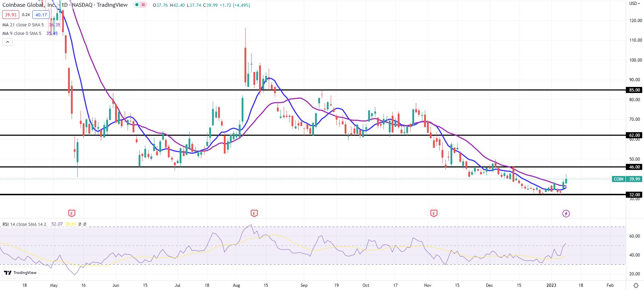Click the MA 21 value 36.35
Viewport: 644px width, 290px height.
(x=54, y=25)
